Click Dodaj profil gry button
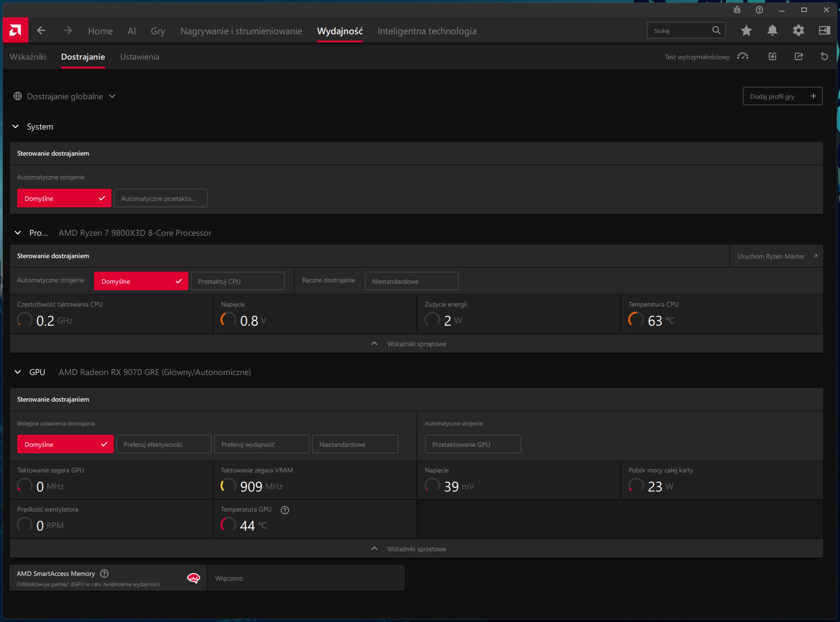This screenshot has width=840, height=622. [782, 96]
